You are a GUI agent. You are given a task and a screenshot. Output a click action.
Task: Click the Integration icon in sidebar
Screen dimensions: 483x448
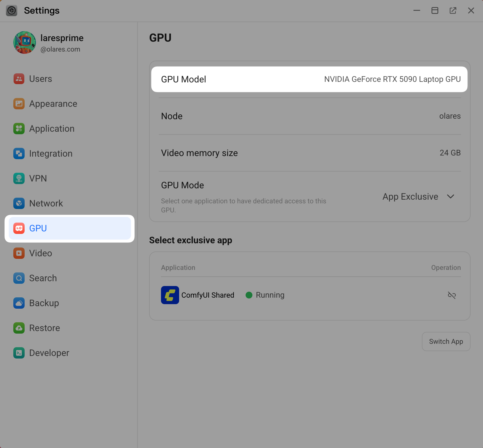click(x=19, y=153)
